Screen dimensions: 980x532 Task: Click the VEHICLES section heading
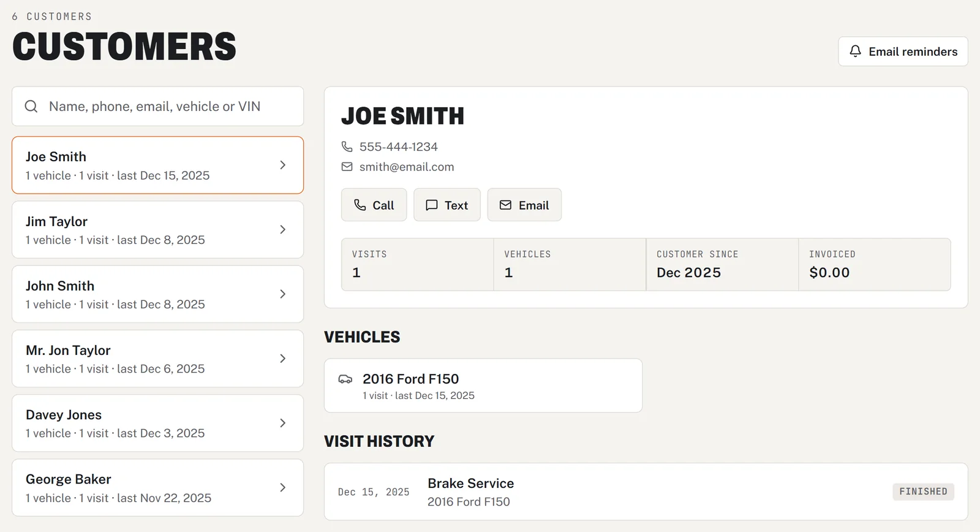tap(362, 337)
